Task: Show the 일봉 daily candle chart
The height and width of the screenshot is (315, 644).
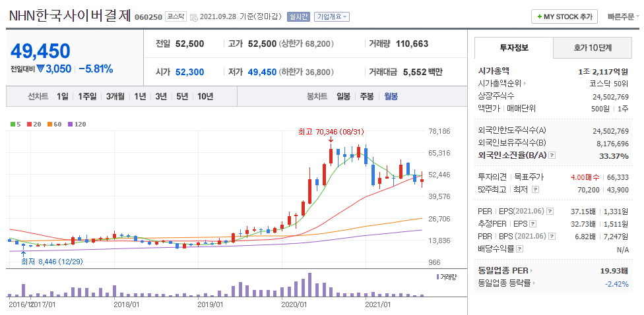Action: click(x=343, y=97)
